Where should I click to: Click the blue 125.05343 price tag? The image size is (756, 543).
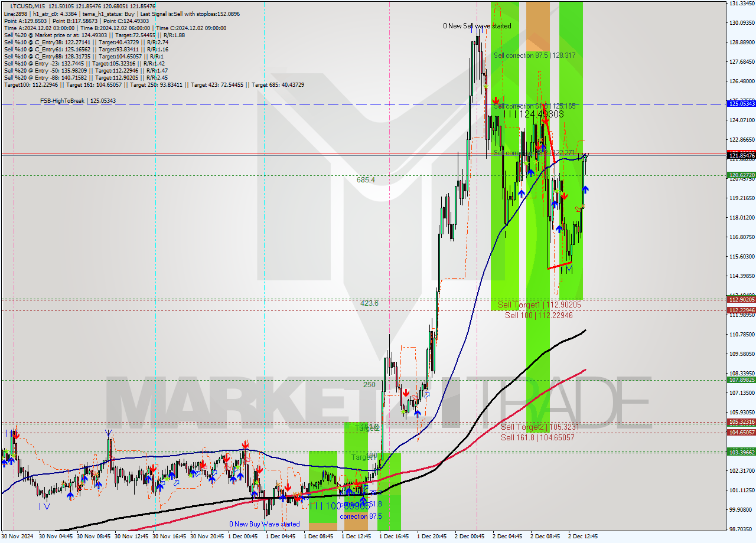741,103
